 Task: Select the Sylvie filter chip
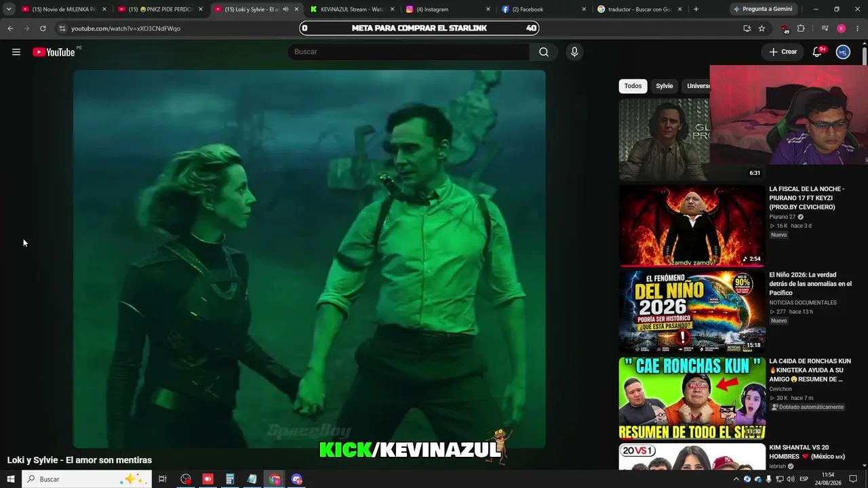pyautogui.click(x=665, y=86)
